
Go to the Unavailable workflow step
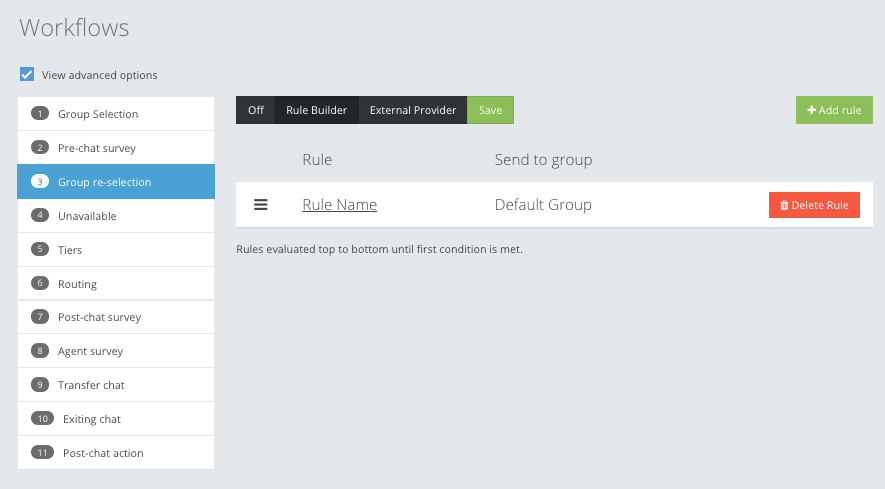87,216
